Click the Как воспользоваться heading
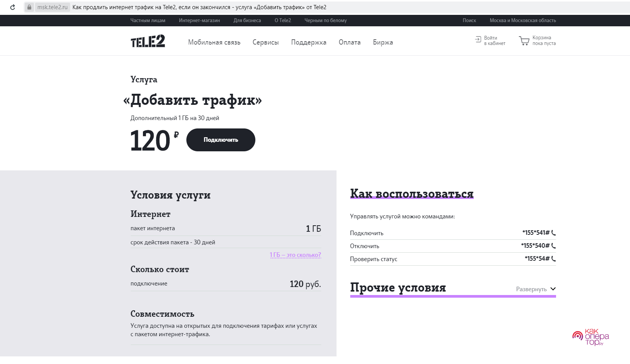630x364 pixels. click(412, 194)
